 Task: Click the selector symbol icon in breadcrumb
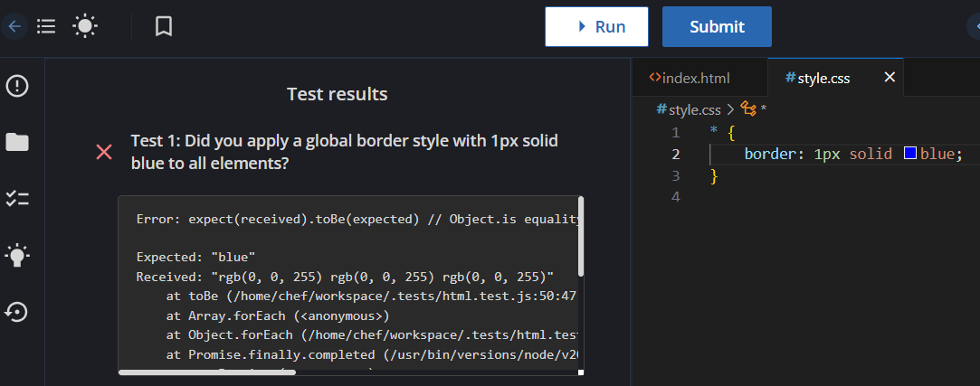click(748, 109)
